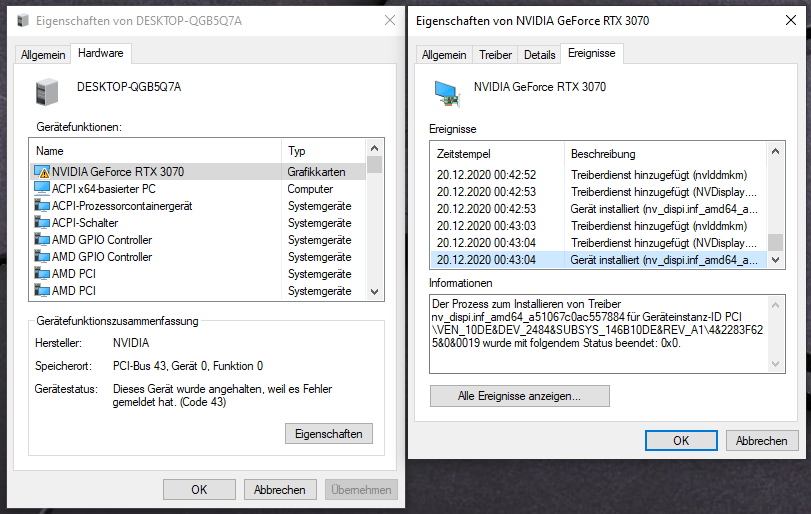Click the Eigenschaften button
811x514 pixels.
328,434
